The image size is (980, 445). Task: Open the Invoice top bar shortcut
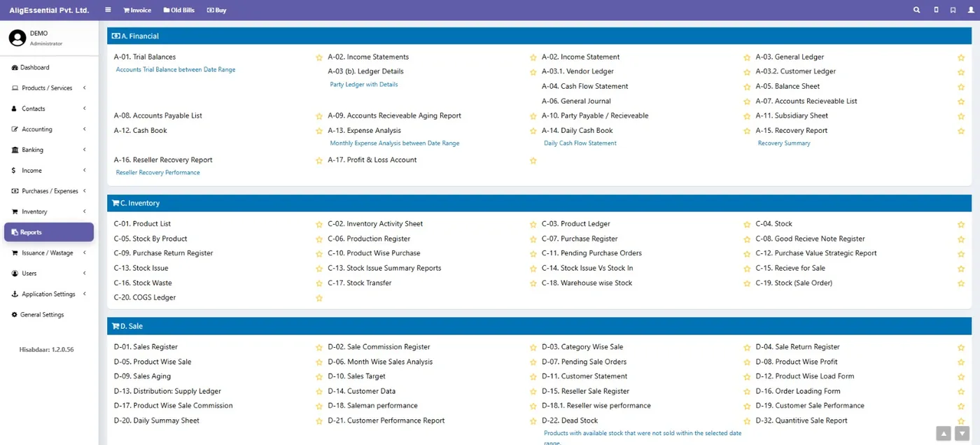click(x=136, y=10)
